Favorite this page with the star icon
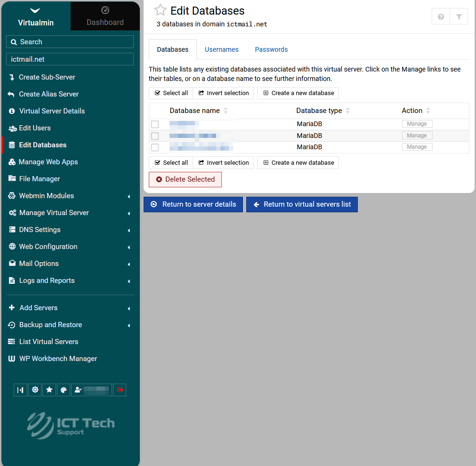 click(160, 10)
